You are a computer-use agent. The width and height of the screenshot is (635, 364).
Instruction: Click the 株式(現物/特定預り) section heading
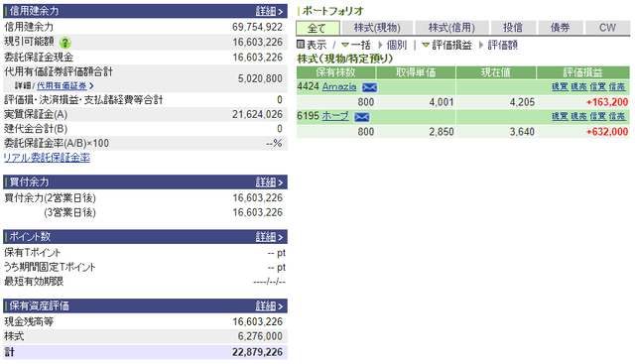pos(345,59)
